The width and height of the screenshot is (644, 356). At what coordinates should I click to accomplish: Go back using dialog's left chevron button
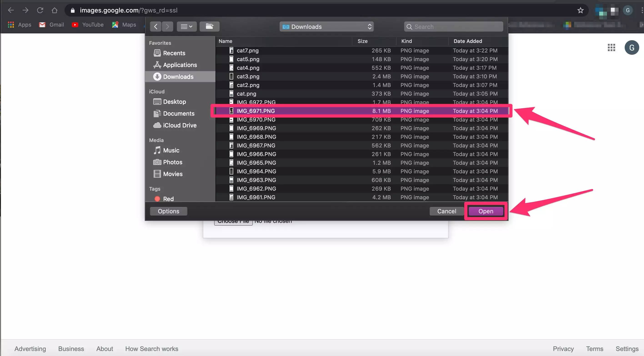click(155, 27)
